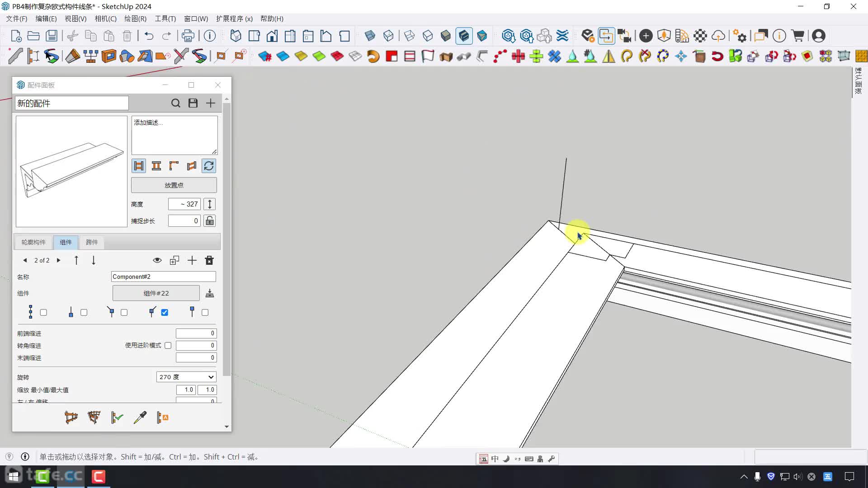The height and width of the screenshot is (488, 868).
Task: Click the refresh preview icon in the panel
Action: (x=209, y=166)
